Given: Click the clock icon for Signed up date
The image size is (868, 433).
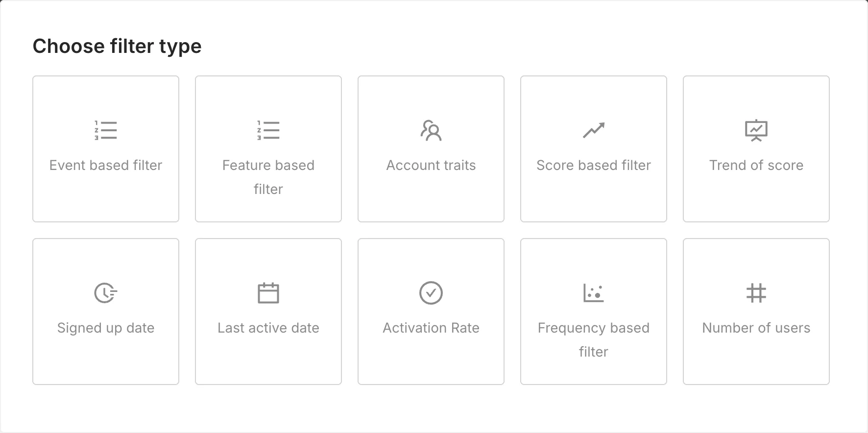Looking at the screenshot, I should [106, 293].
